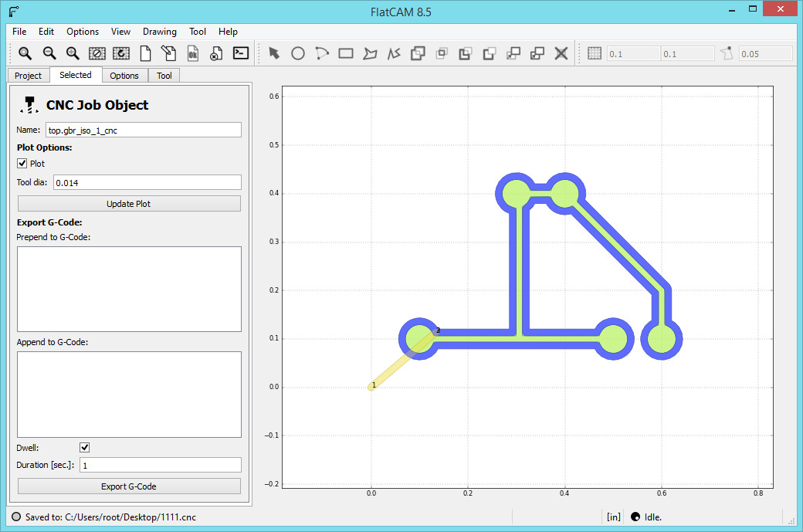803x532 pixels.
Task: Click the Polygon Intersection icon
Action: (442, 53)
